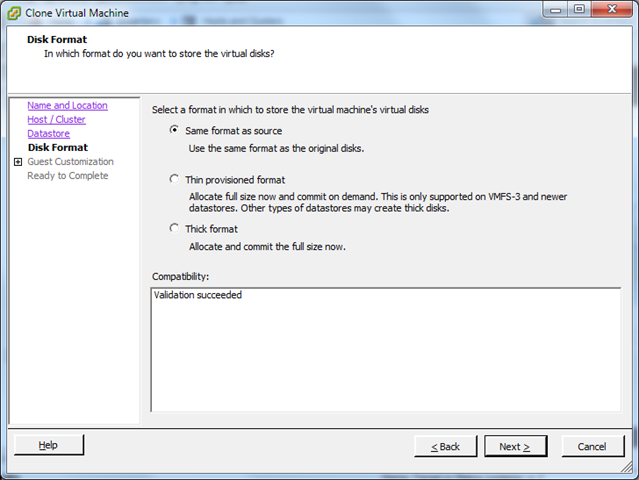Image resolution: width=639 pixels, height=480 pixels.
Task: Choose the Thin provisioned format radio button
Action: pos(175,180)
